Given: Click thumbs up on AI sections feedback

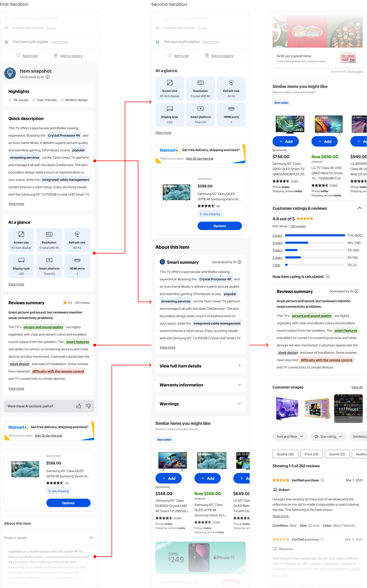Looking at the screenshot, I should [78, 406].
